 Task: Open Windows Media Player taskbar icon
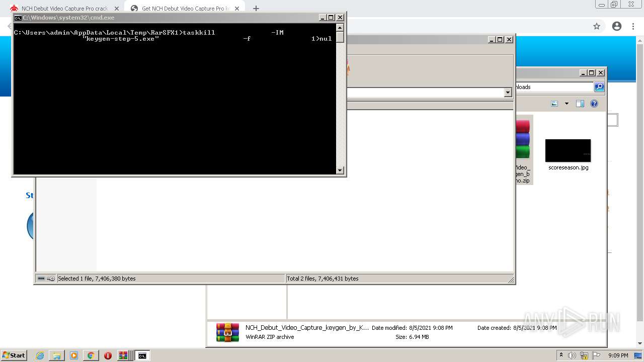click(x=74, y=355)
